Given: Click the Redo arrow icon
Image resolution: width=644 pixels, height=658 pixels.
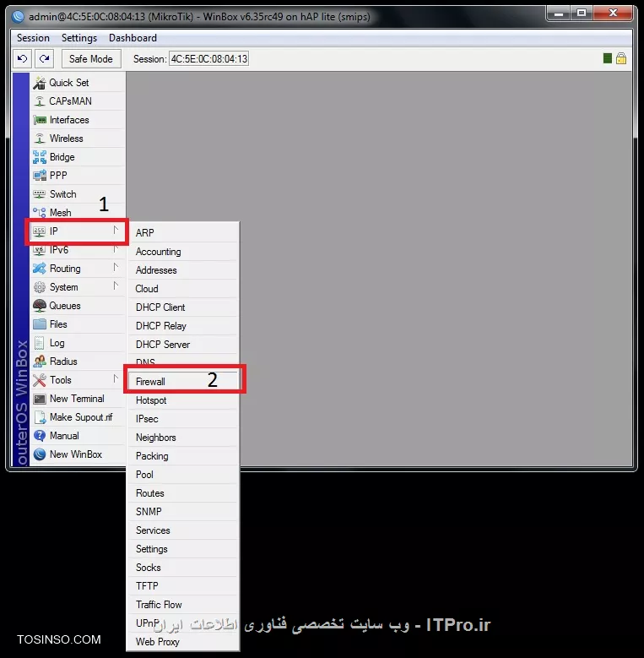Looking at the screenshot, I should point(45,59).
